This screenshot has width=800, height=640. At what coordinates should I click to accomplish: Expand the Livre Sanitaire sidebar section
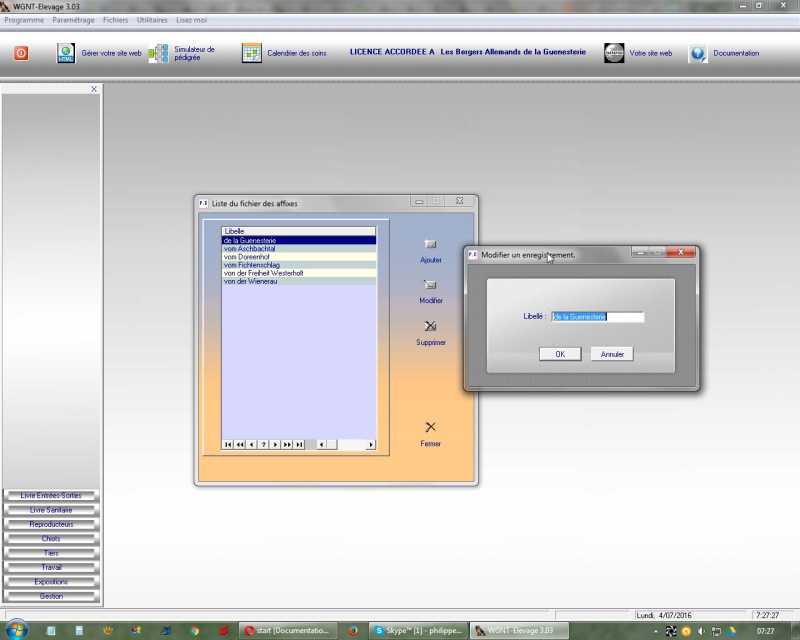tap(51, 510)
